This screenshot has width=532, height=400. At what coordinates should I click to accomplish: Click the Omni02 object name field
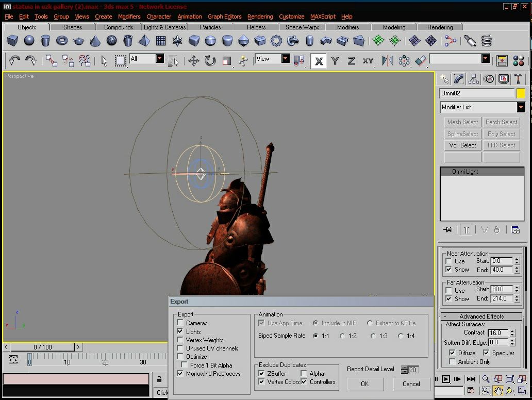[477, 93]
